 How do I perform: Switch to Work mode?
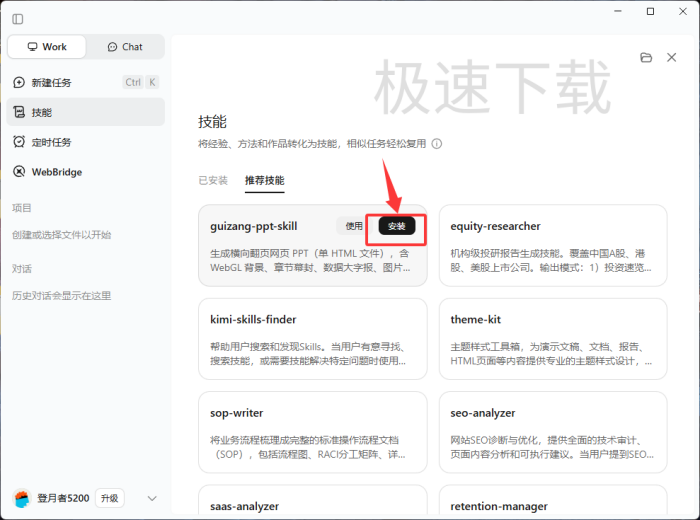click(47, 47)
